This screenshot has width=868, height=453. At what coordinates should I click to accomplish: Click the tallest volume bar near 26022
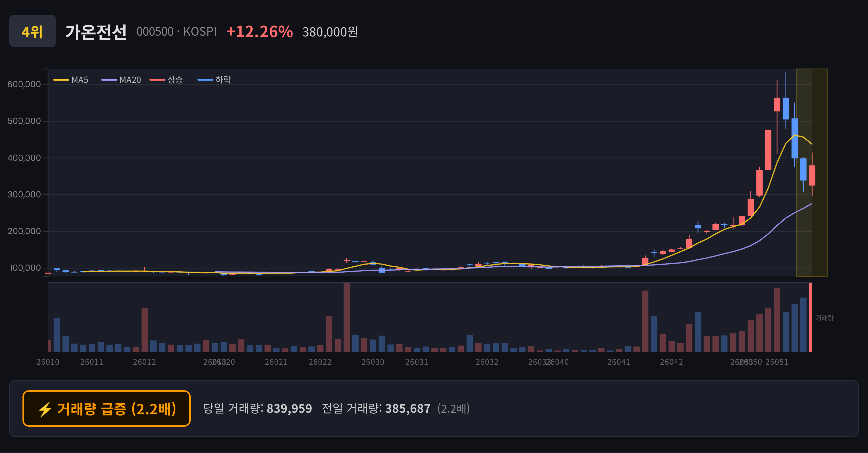click(346, 317)
